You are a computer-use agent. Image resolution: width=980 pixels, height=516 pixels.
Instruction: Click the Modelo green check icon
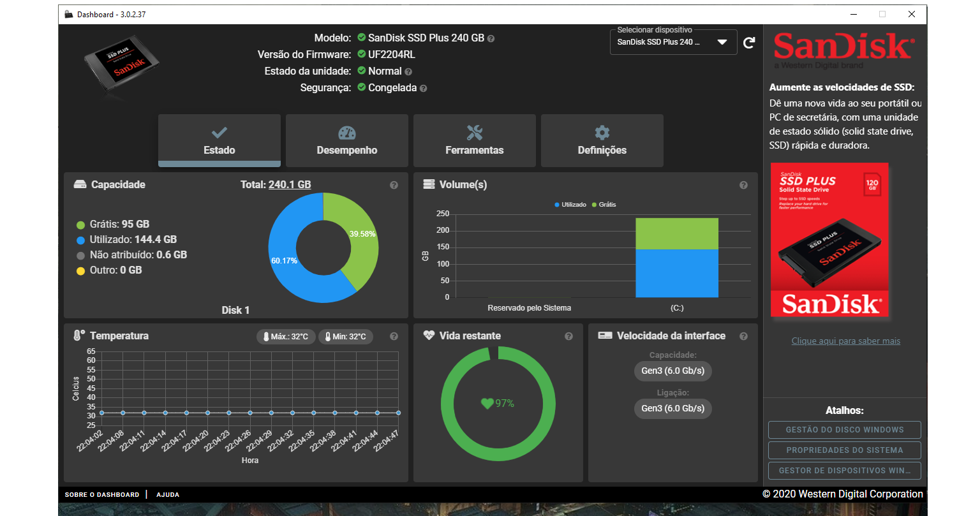(362, 38)
